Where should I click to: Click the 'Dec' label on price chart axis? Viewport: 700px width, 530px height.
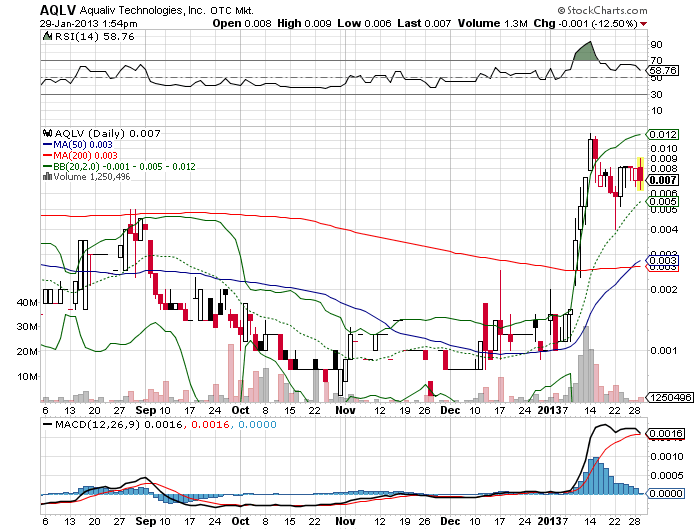coord(450,410)
